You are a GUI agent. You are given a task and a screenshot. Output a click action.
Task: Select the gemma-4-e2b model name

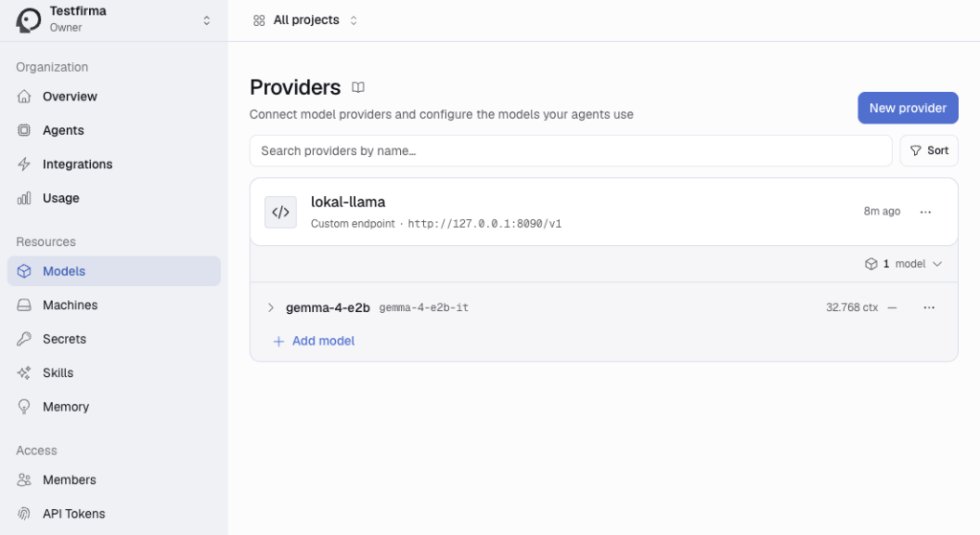click(x=328, y=307)
